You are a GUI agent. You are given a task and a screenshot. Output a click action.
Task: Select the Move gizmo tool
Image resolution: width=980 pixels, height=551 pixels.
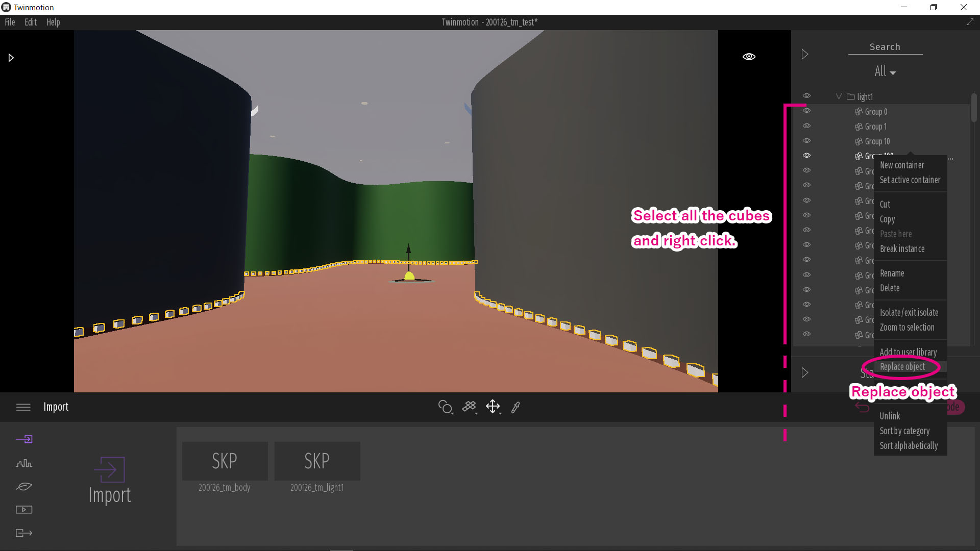tap(493, 407)
